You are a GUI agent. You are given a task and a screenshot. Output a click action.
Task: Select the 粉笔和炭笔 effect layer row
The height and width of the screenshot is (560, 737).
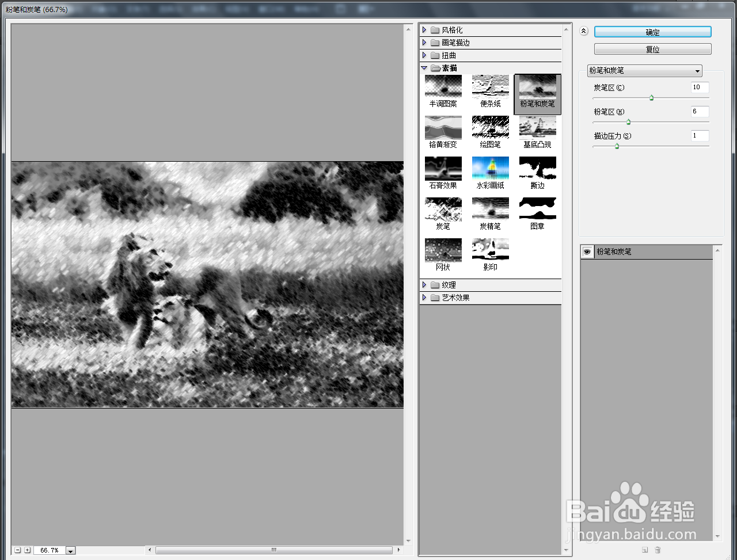tap(647, 252)
